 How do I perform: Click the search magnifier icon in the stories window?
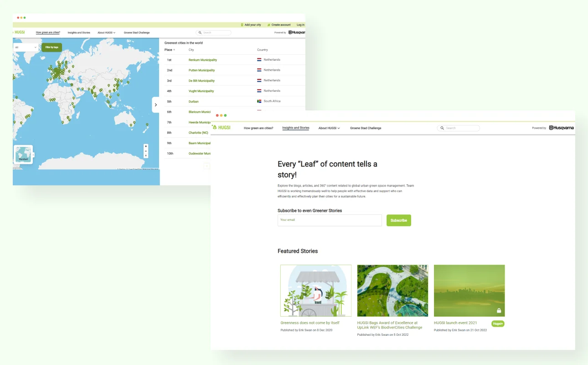pos(442,128)
